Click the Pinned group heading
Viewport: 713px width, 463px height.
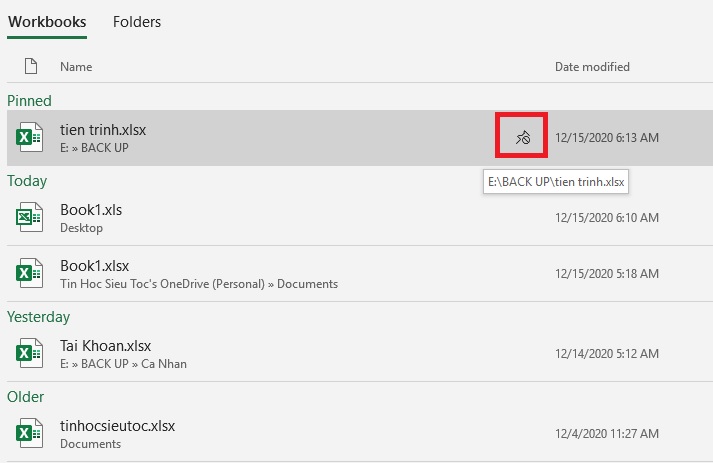click(x=29, y=101)
